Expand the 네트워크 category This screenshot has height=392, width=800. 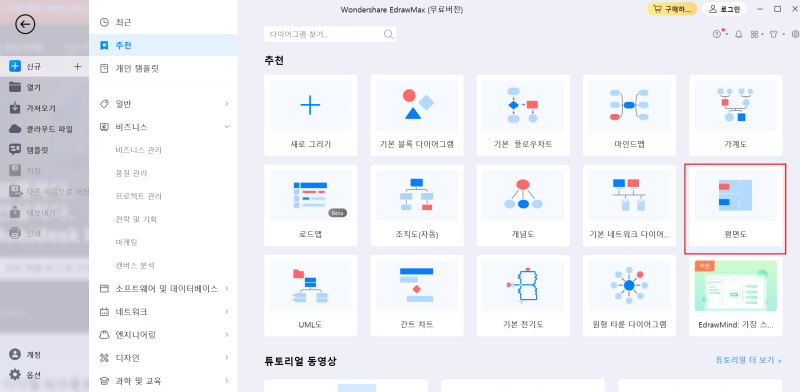(163, 311)
